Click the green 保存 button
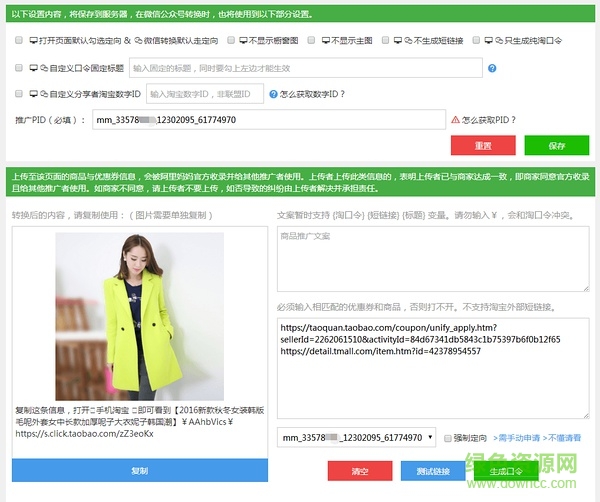Image resolution: width=600 pixels, height=502 pixels. [557, 145]
